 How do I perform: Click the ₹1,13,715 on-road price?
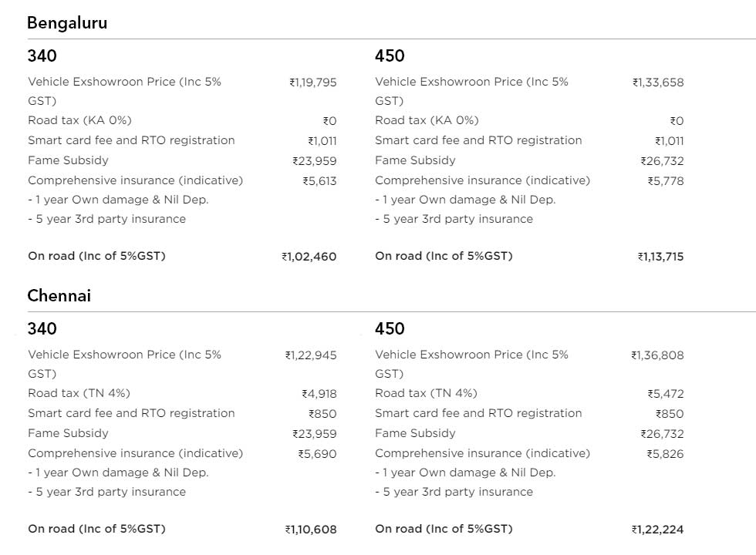660,257
